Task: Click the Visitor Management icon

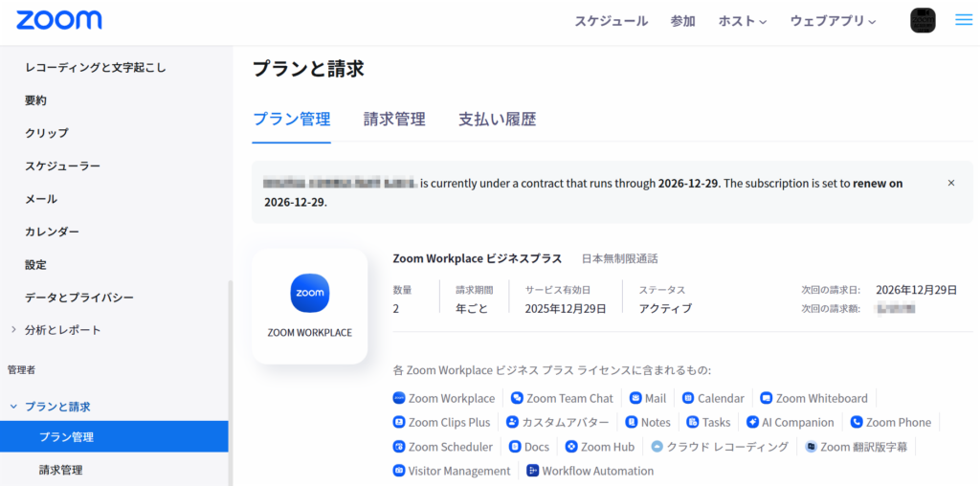Action: pos(399,471)
